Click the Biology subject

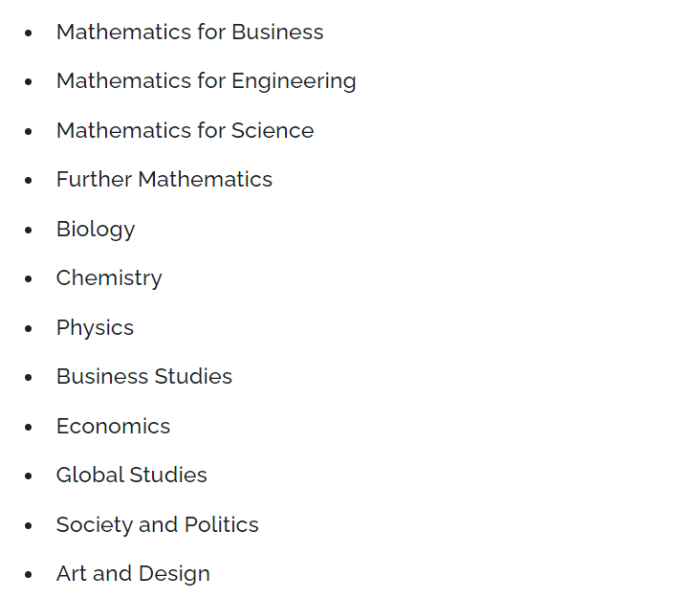pyautogui.click(x=96, y=230)
